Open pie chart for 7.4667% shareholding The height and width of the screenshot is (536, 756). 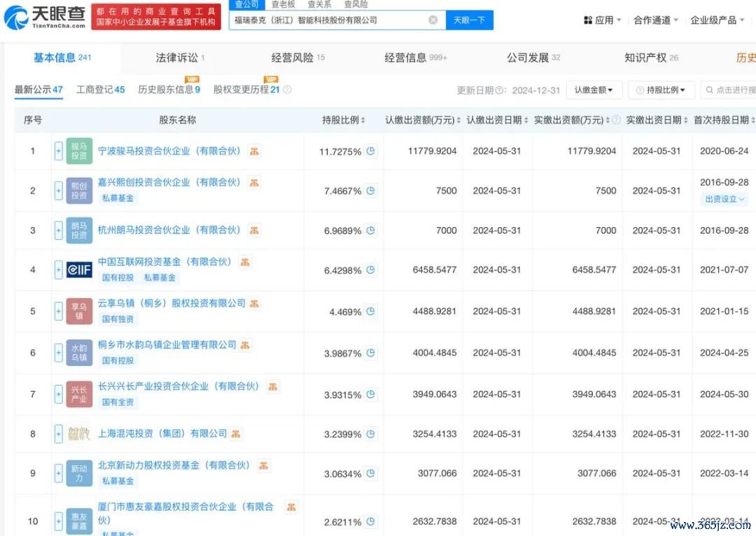click(370, 191)
